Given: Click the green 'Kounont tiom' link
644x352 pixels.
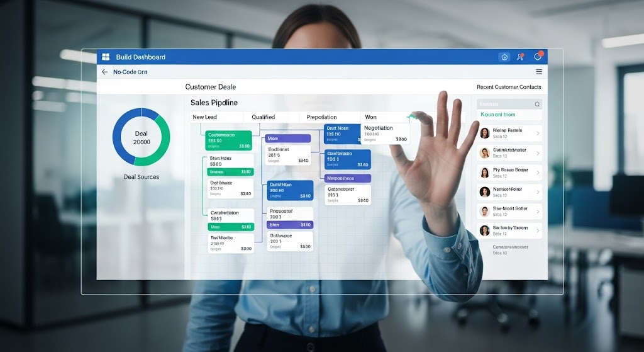Looking at the screenshot, I should 498,115.
